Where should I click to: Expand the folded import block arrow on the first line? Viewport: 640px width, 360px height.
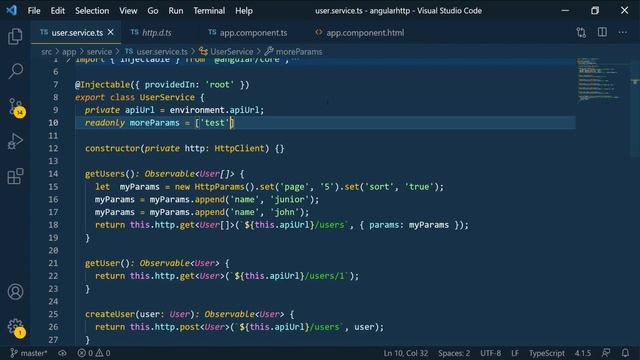(69, 60)
